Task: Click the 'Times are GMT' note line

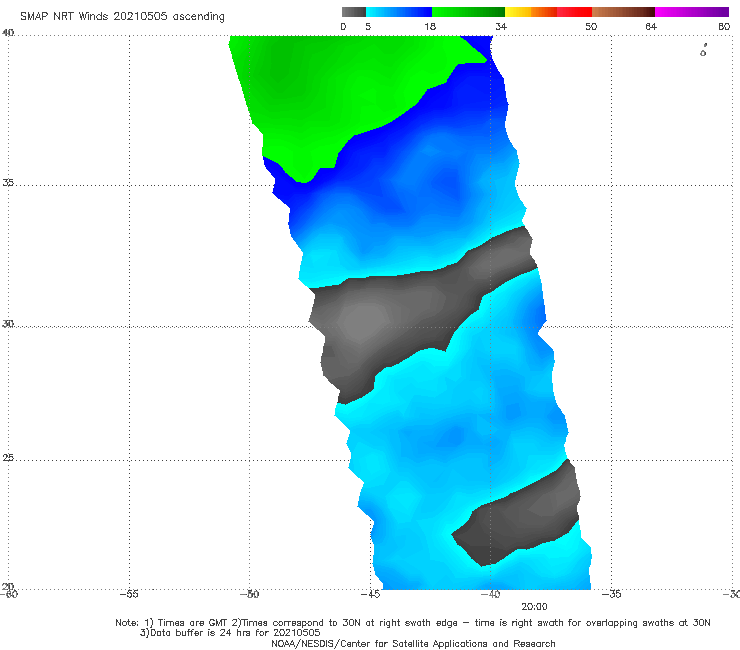Action: pyautogui.click(x=412, y=623)
